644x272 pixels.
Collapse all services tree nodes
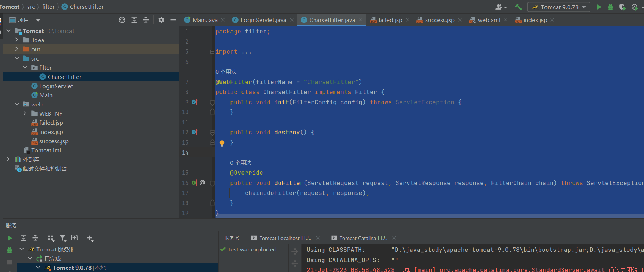click(x=35, y=238)
